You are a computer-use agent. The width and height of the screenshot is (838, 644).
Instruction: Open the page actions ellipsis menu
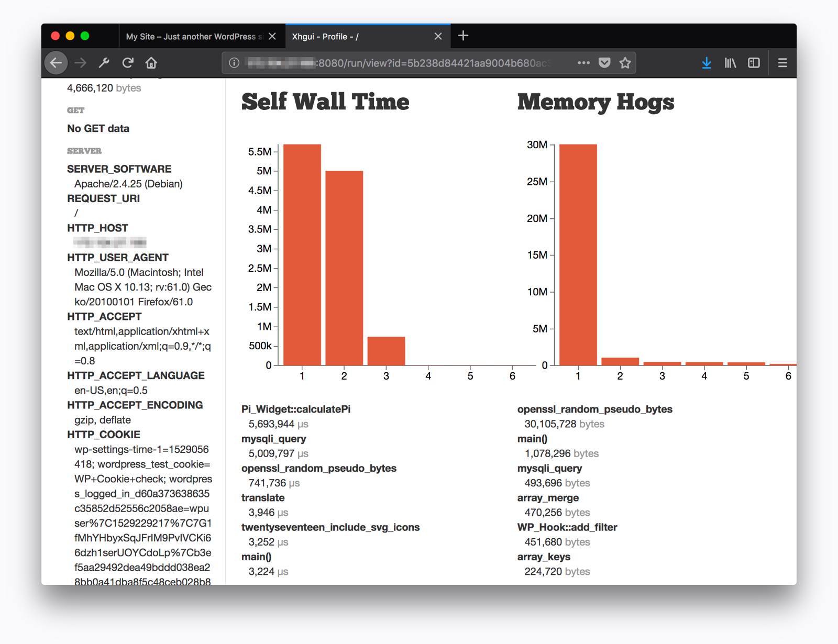(583, 62)
